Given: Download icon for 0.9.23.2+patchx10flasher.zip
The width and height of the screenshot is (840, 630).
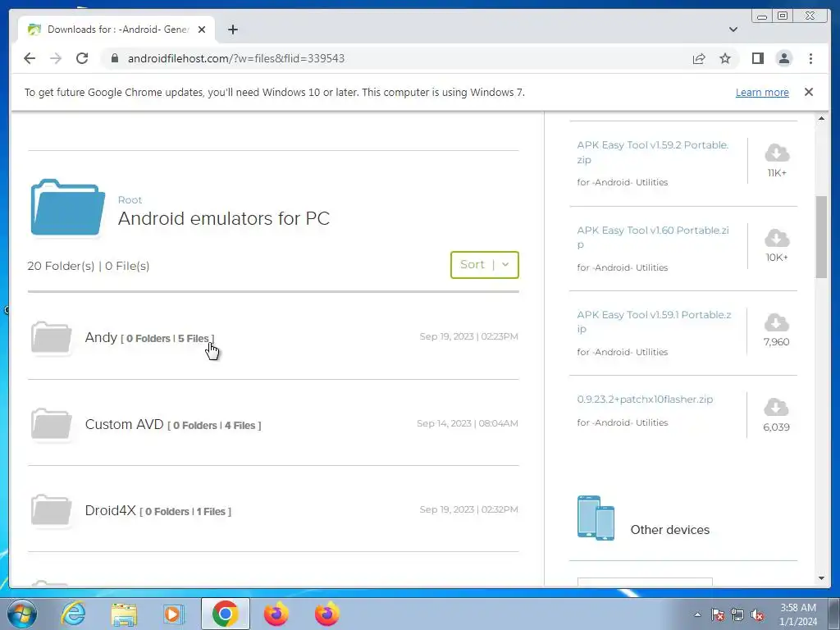Looking at the screenshot, I should 776,408.
